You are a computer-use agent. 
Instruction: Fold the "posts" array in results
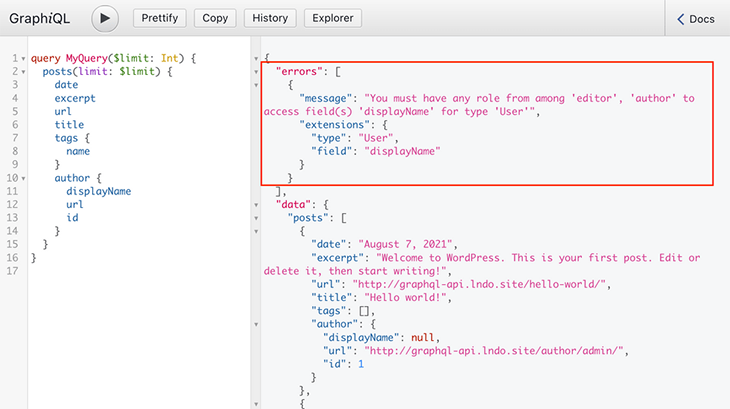(256, 218)
